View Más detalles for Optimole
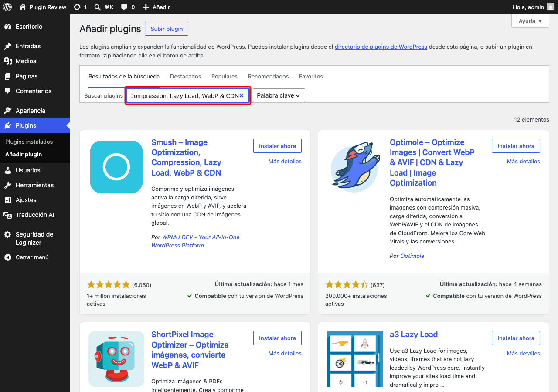The height and width of the screenshot is (392, 558). [x=524, y=162]
